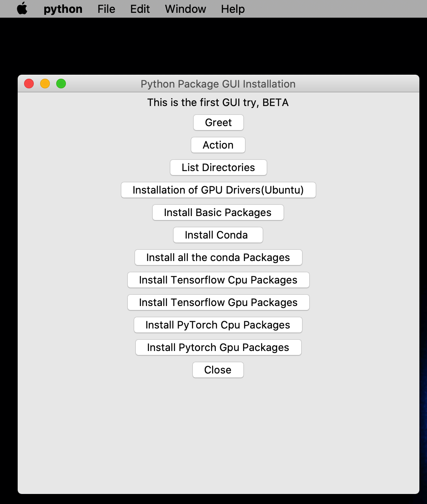
Task: Click Install PyTorch Cpu Packages
Action: click(218, 325)
